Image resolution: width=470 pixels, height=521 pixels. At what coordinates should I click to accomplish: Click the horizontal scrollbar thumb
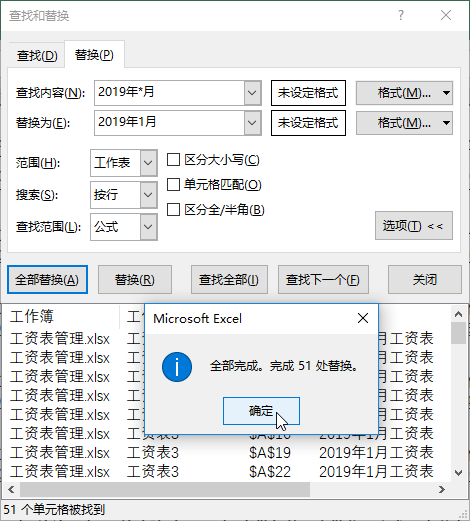[x=165, y=489]
